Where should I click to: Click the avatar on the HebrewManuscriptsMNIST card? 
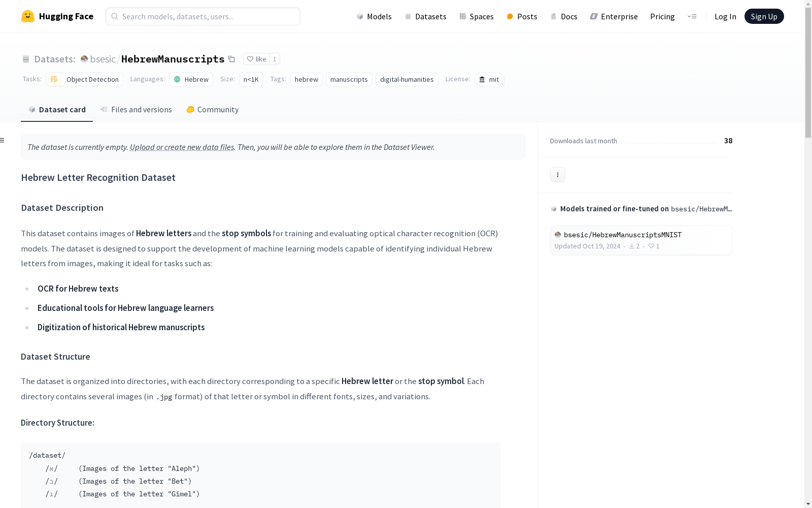[x=558, y=235]
